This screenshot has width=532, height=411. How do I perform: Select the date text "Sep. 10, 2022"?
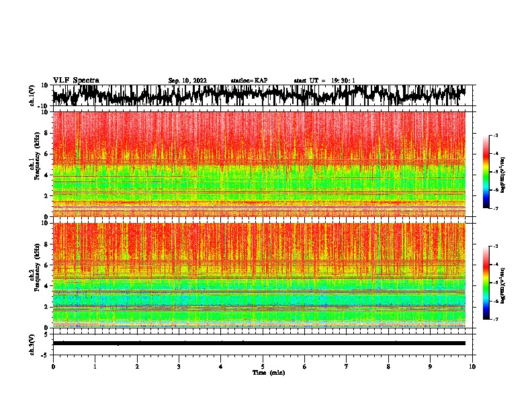[187, 81]
